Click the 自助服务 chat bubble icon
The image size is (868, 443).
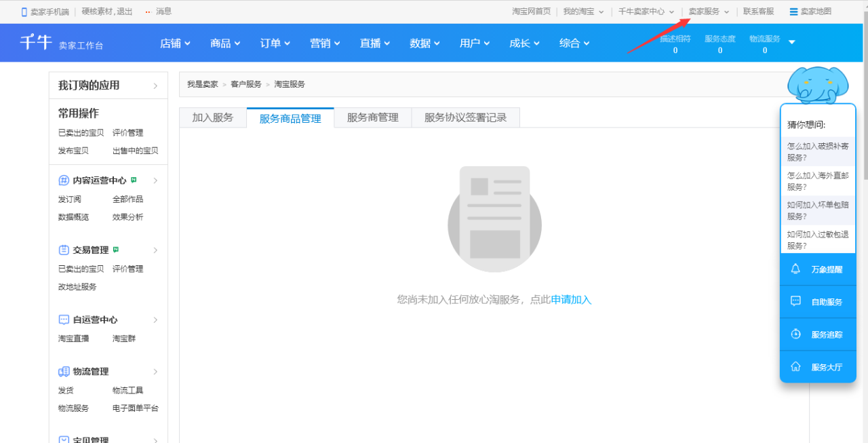pos(796,302)
